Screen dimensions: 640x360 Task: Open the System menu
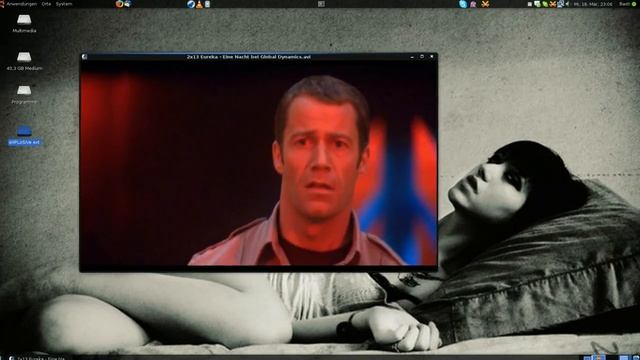point(64,4)
